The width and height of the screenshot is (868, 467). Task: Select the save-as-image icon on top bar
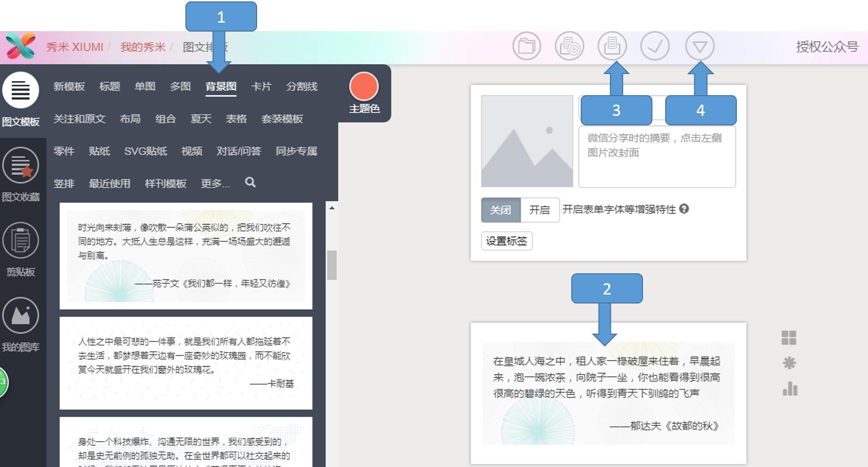tap(569, 46)
